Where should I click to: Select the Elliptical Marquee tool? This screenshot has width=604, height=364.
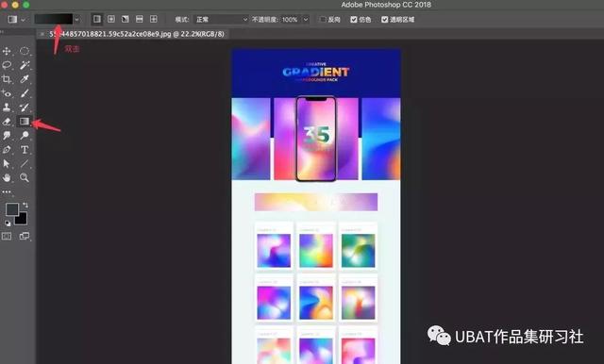tap(25, 51)
